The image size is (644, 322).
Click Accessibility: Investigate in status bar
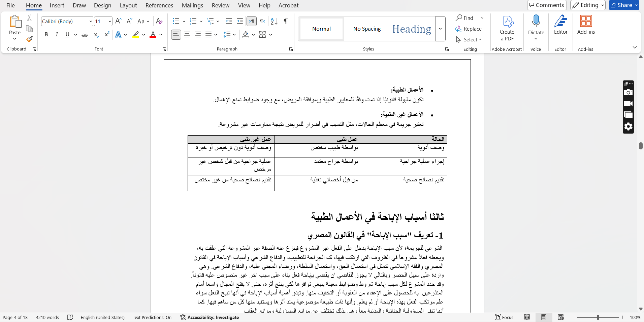[210, 317]
